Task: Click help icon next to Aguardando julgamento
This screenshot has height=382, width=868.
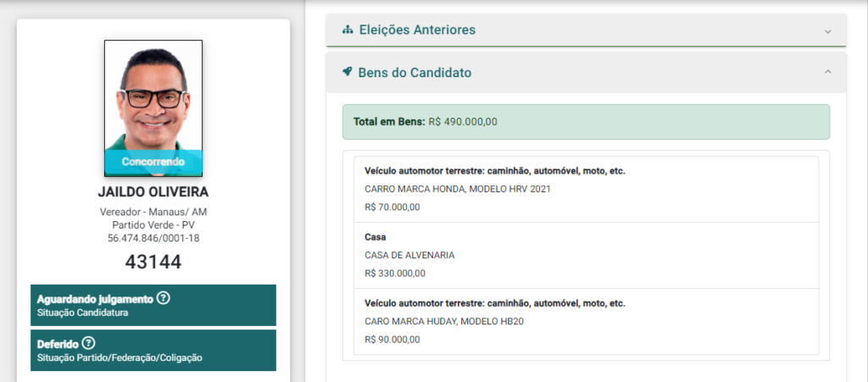Action: pos(164,298)
